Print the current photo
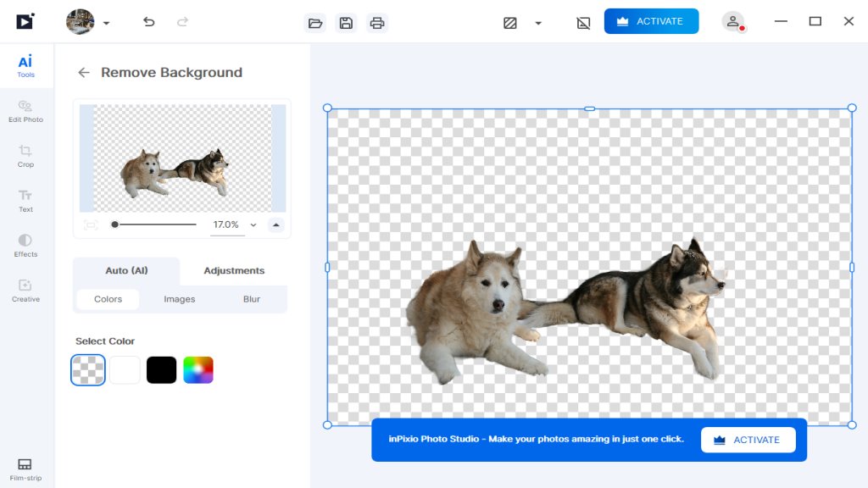 click(x=377, y=23)
